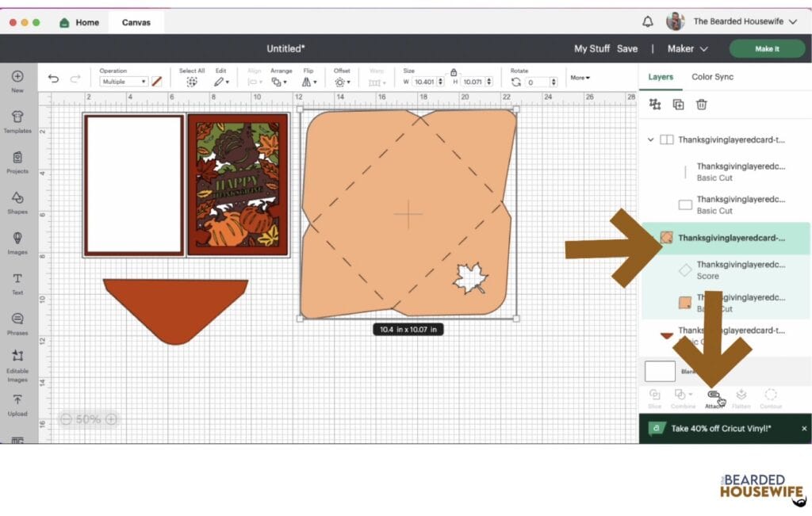Switch to the Color Sync tab
The height and width of the screenshot is (516, 812).
712,77
